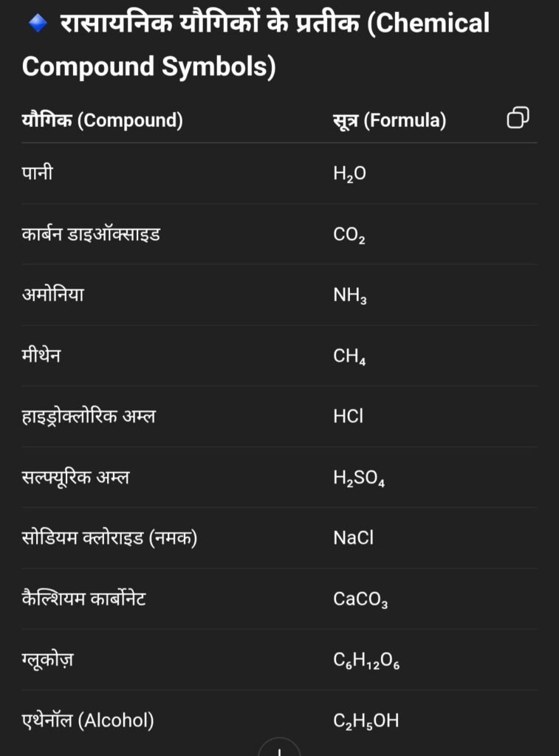Select the NaCl formula cell

[354, 537]
